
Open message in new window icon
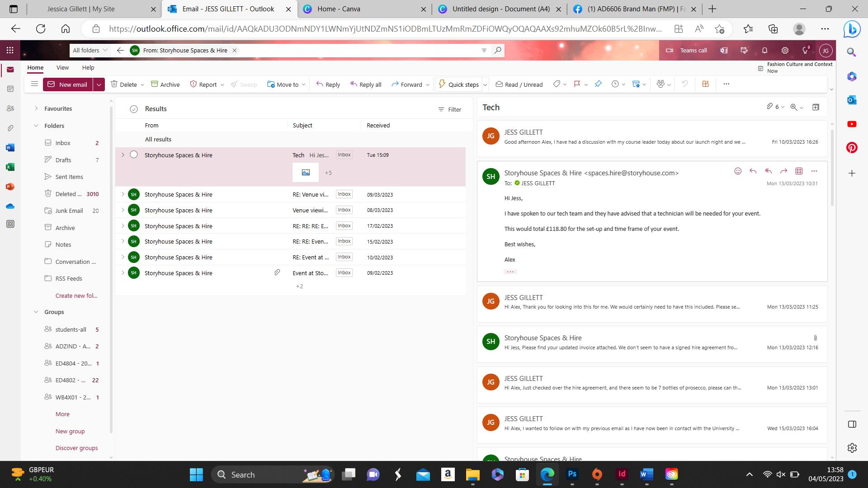pos(816,107)
